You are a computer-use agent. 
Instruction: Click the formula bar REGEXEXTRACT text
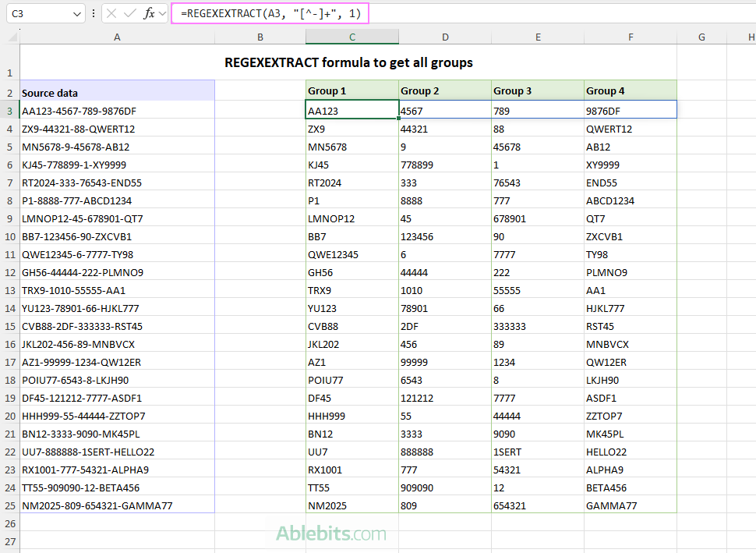tap(270, 13)
